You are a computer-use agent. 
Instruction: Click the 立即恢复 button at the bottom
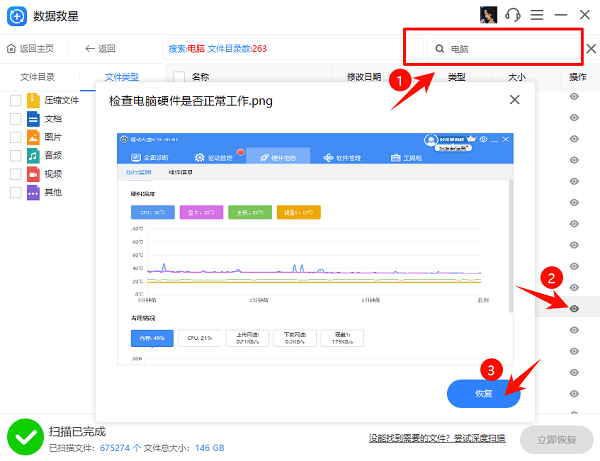tap(555, 438)
